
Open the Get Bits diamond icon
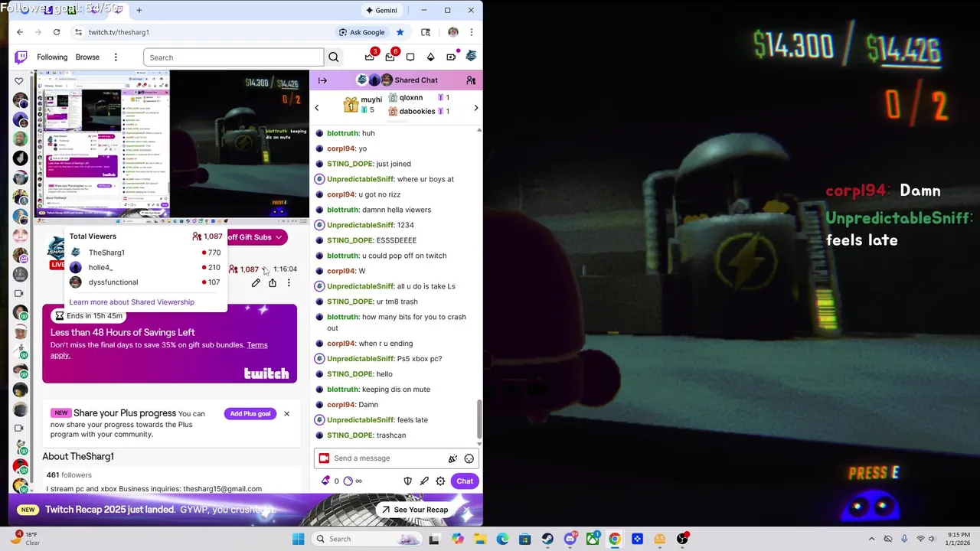point(430,57)
